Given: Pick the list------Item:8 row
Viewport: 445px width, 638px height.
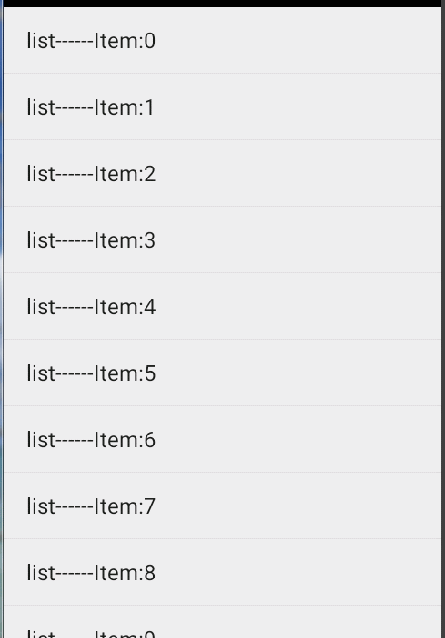Looking at the screenshot, I should pyautogui.click(x=222, y=572).
